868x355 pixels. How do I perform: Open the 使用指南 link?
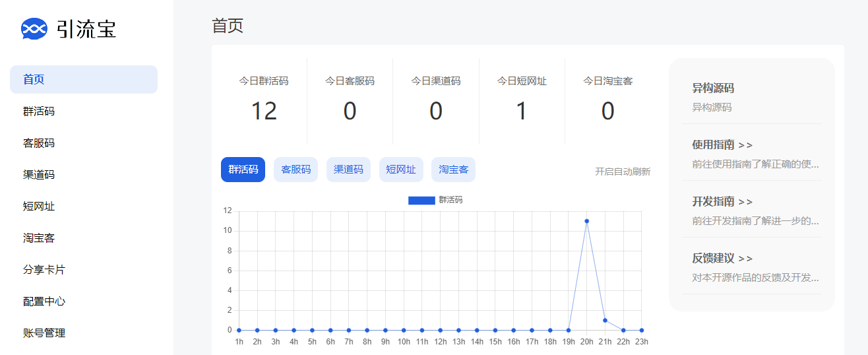click(x=722, y=145)
